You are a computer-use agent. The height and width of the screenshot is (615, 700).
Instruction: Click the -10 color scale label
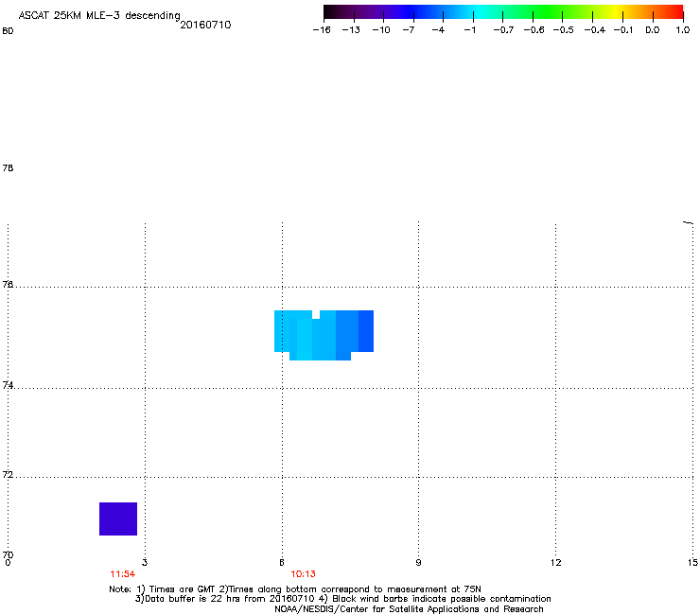pos(381,30)
